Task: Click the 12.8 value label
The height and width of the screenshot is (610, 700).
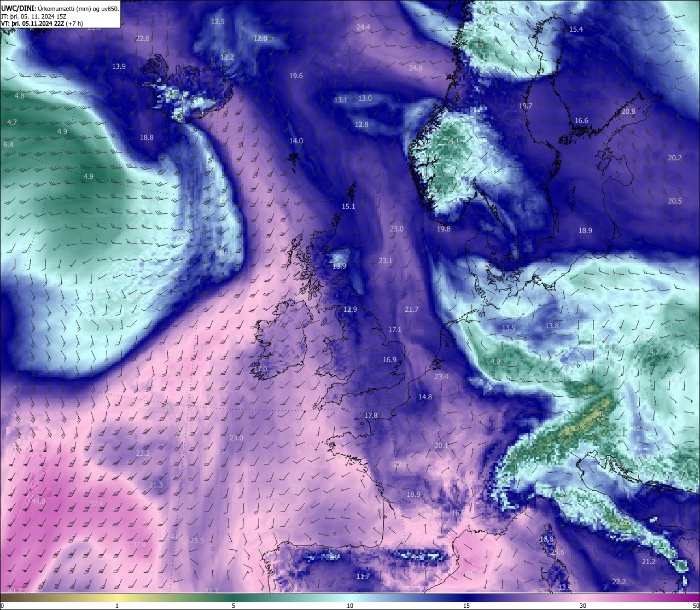Action: tap(361, 125)
